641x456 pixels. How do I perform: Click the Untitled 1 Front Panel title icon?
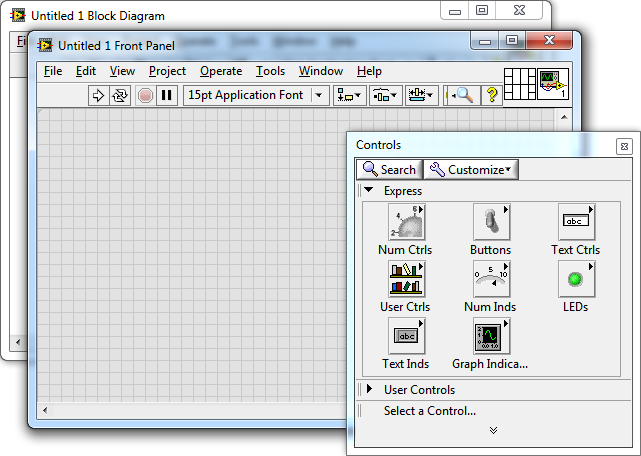tap(45, 45)
